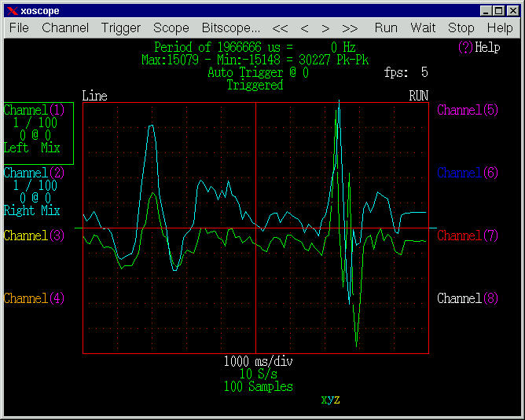The width and height of the screenshot is (525, 420).
Task: Open the Help menu in menu bar
Action: point(500,27)
